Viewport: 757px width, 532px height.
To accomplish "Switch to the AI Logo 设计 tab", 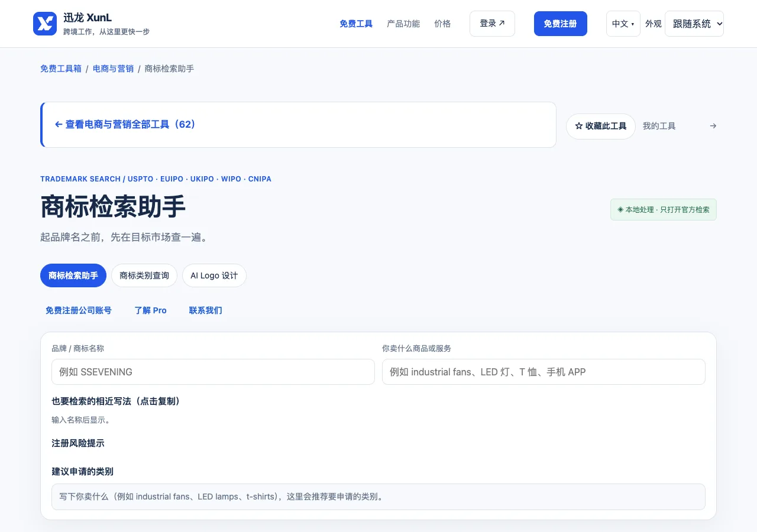I will coord(214,275).
